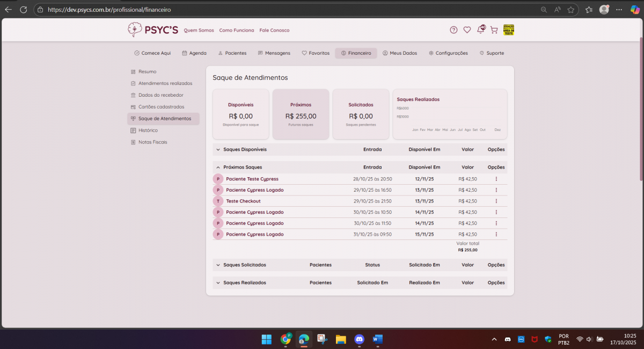Open the shopping cart icon
The height and width of the screenshot is (349, 644).
pos(494,30)
